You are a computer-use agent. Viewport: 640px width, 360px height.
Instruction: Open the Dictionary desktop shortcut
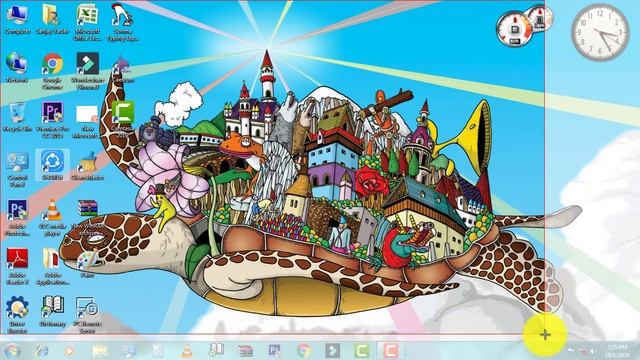[x=52, y=311]
